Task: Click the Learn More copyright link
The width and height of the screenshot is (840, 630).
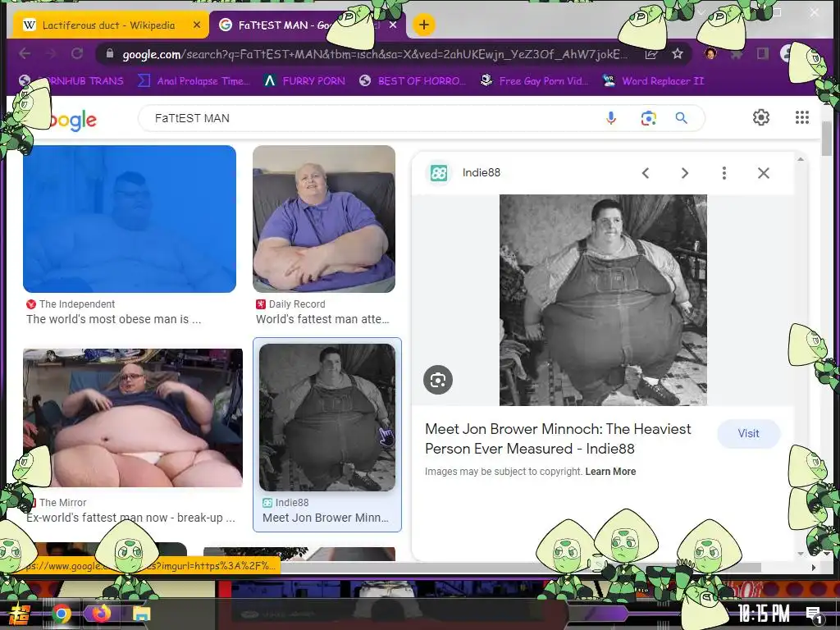Action: [610, 472]
